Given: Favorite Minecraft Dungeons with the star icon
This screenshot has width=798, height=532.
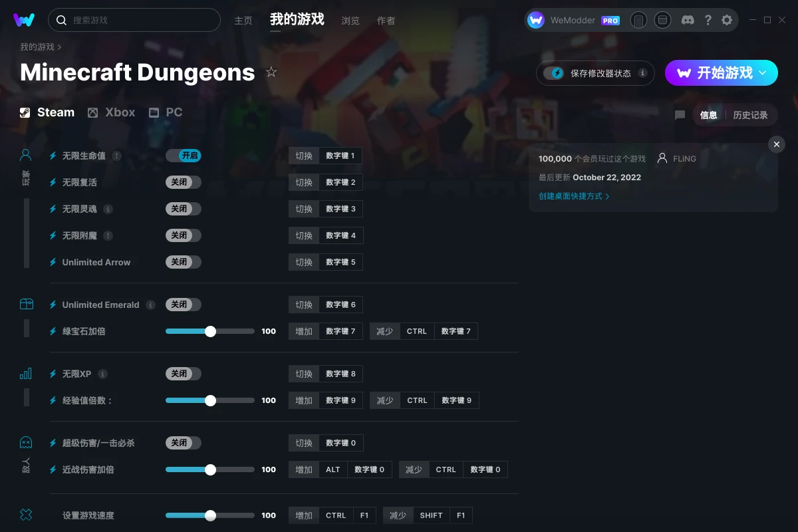Looking at the screenshot, I should 271,72.
